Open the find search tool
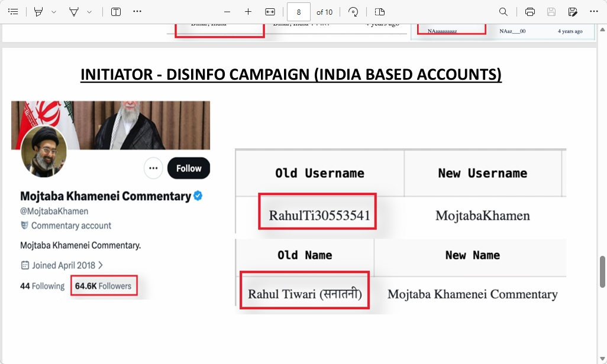 tap(503, 12)
